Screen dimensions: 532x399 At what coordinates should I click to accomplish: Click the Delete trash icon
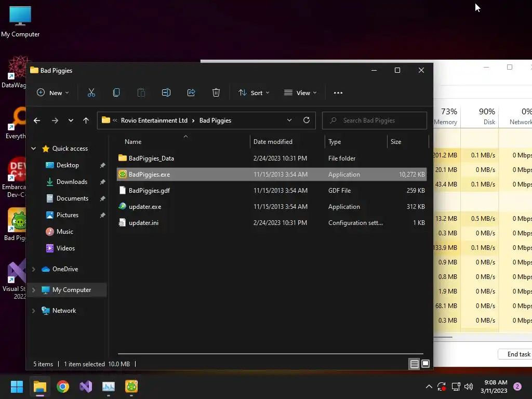[216, 92]
